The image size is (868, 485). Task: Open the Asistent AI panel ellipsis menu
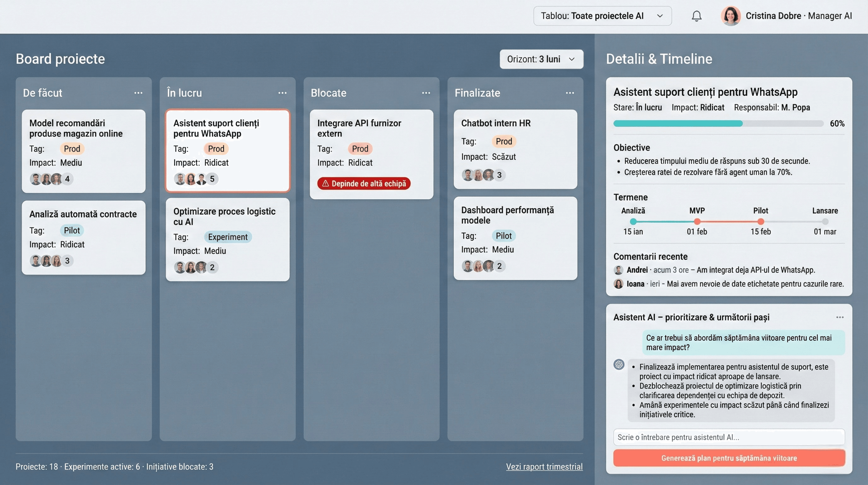click(840, 317)
